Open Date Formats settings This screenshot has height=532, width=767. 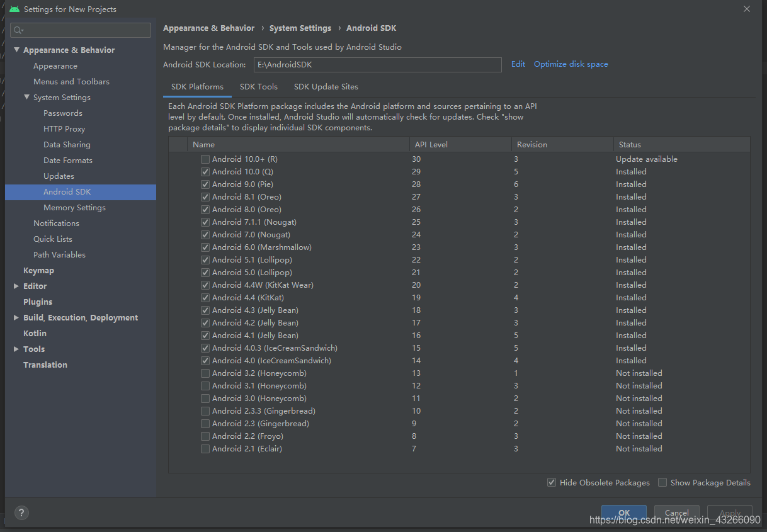click(x=68, y=161)
